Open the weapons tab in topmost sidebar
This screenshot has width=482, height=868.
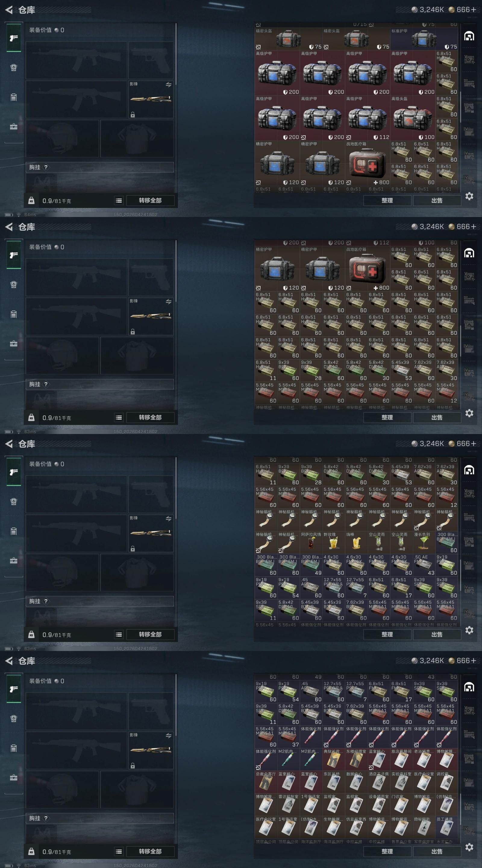pyautogui.click(x=14, y=38)
